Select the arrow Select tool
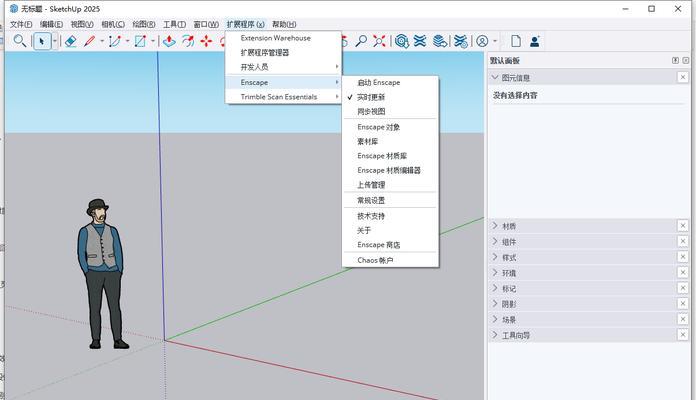This screenshot has height=400, width=696. [42, 42]
